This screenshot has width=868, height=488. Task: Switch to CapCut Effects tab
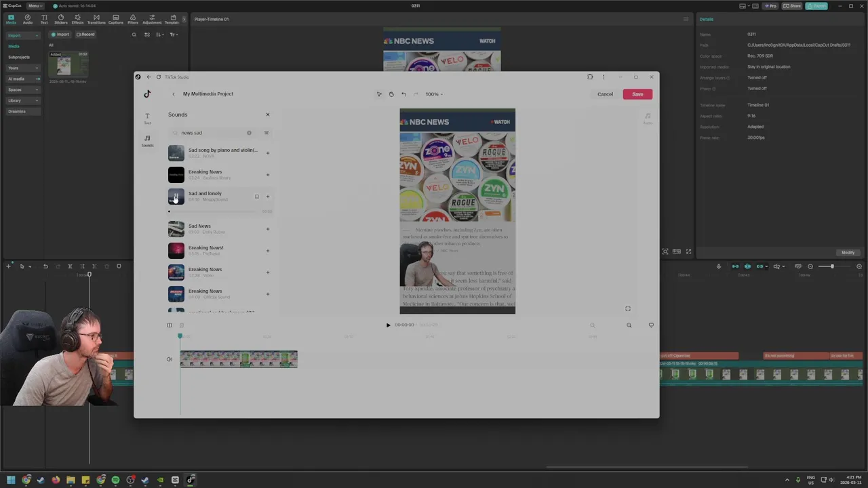click(x=77, y=19)
